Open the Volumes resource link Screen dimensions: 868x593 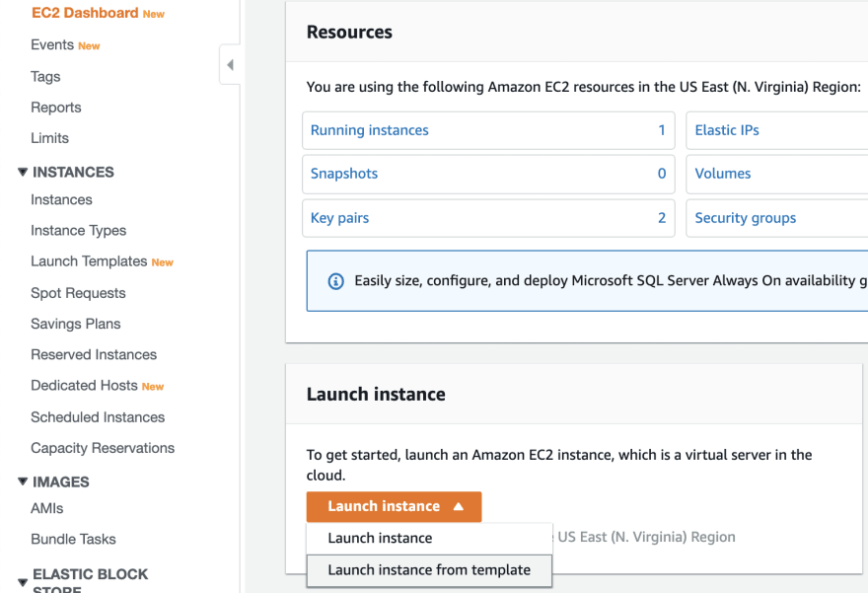(x=723, y=174)
